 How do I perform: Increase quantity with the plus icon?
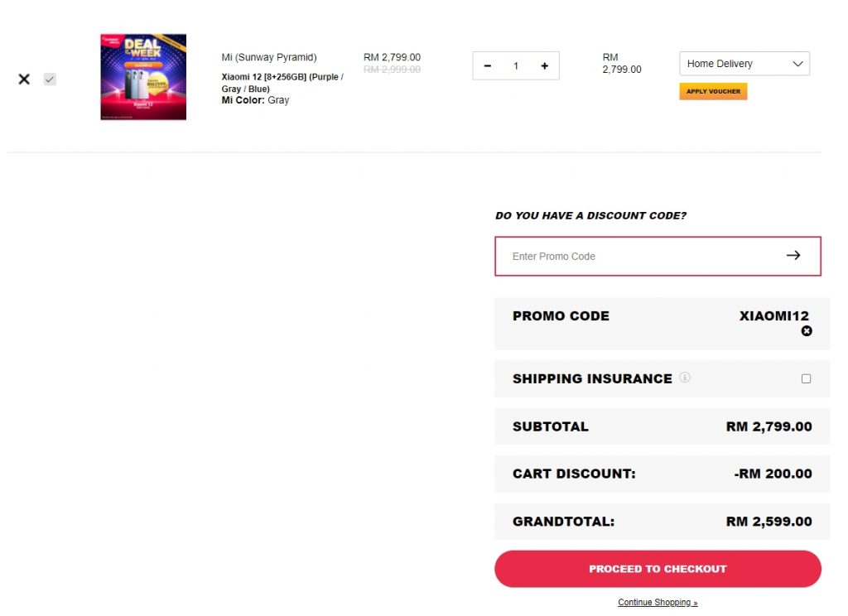point(544,66)
